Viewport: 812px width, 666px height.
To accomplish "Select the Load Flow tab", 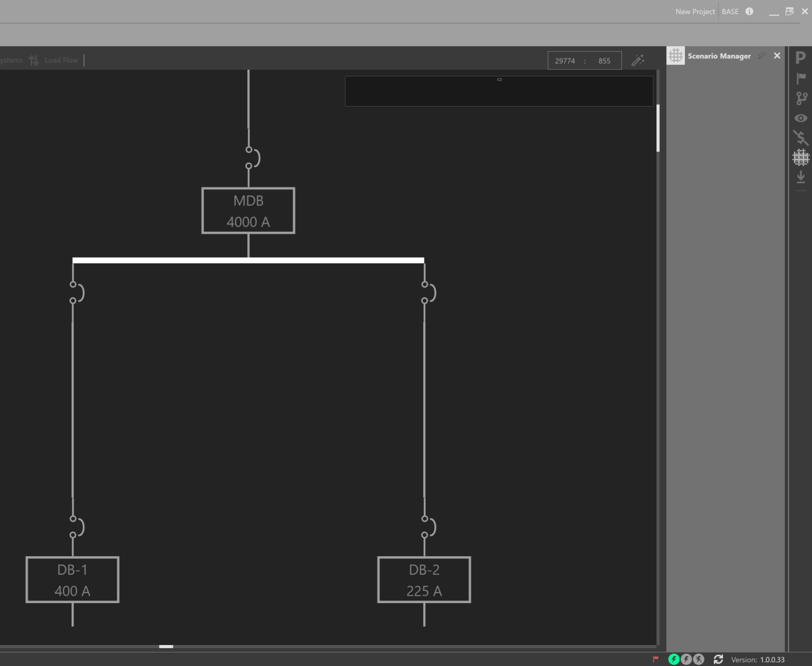I will [x=61, y=60].
